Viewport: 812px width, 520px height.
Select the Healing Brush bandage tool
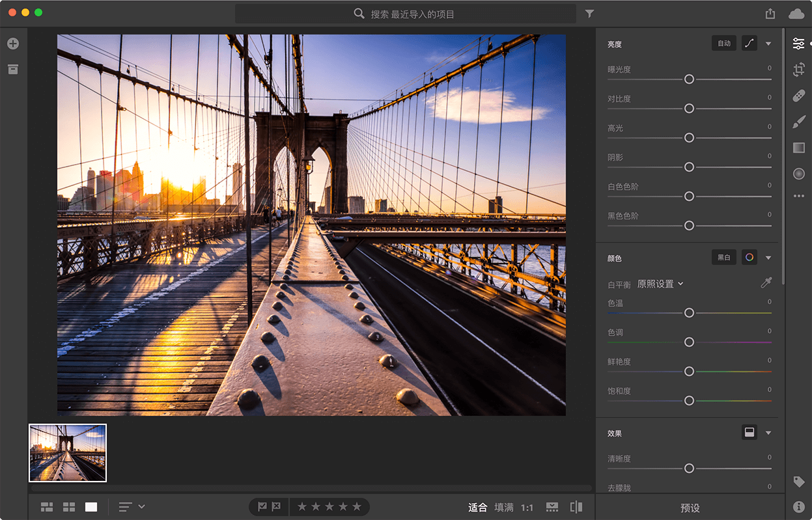coord(799,96)
